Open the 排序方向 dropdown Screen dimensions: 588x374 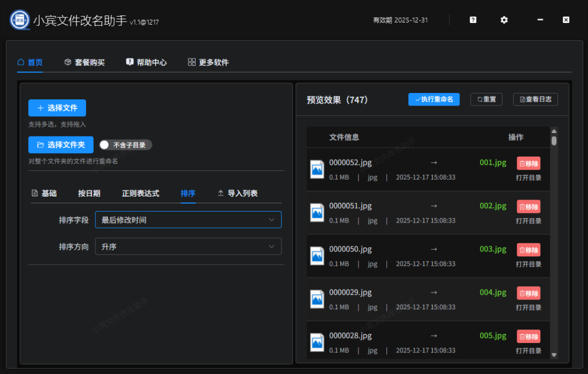188,246
